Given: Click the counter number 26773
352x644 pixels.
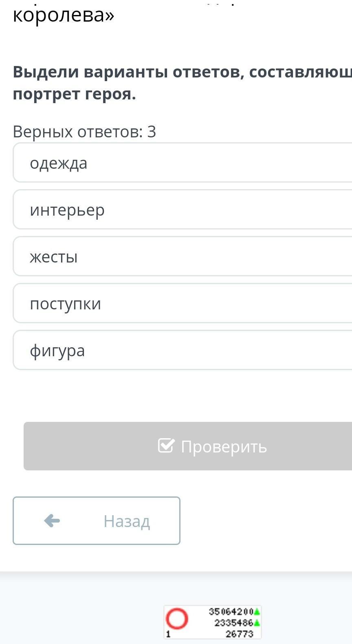Looking at the screenshot, I should point(239,634).
